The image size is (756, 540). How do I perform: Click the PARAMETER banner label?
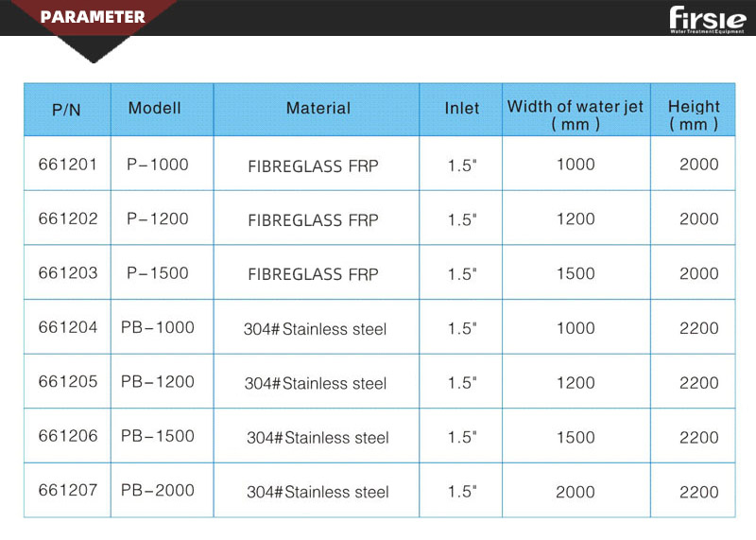[x=93, y=17]
